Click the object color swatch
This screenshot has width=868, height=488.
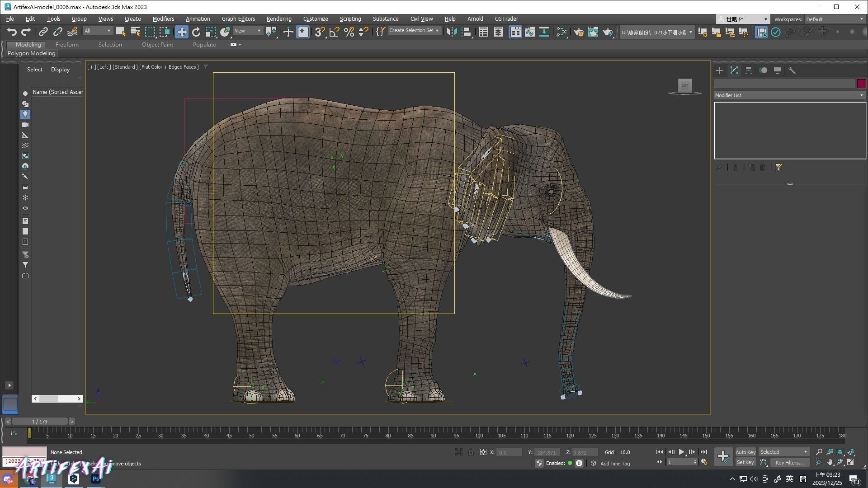tap(861, 84)
